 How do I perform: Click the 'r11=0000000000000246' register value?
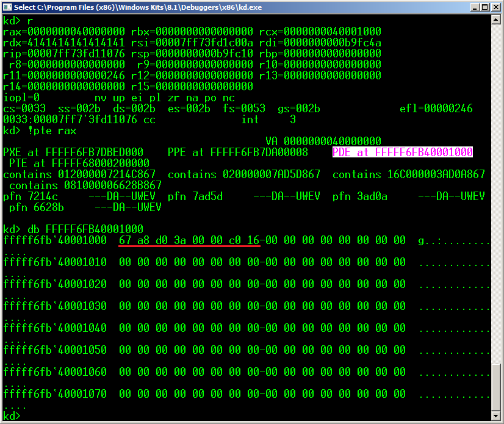click(64, 75)
